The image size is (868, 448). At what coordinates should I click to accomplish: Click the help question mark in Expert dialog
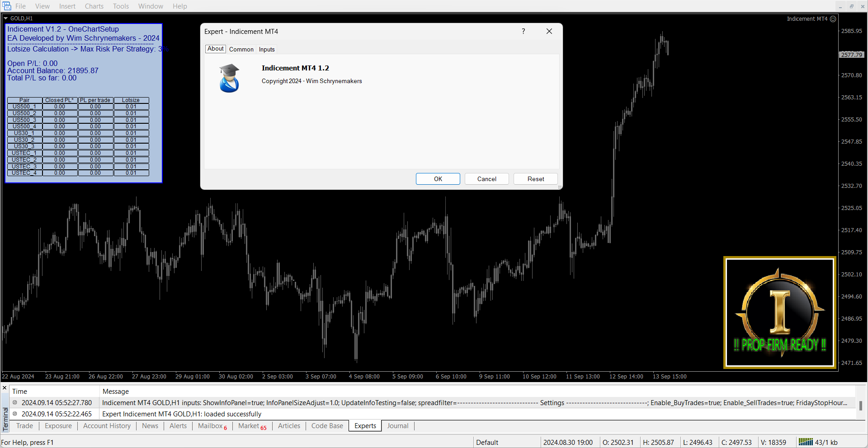click(523, 31)
